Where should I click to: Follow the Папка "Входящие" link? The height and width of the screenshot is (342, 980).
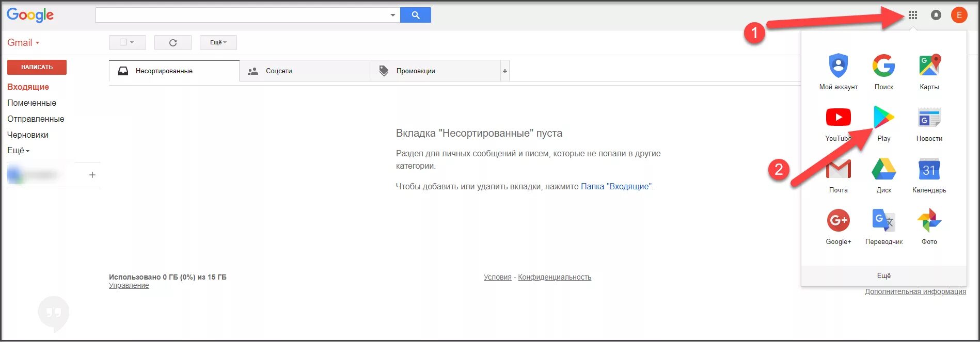coord(616,186)
